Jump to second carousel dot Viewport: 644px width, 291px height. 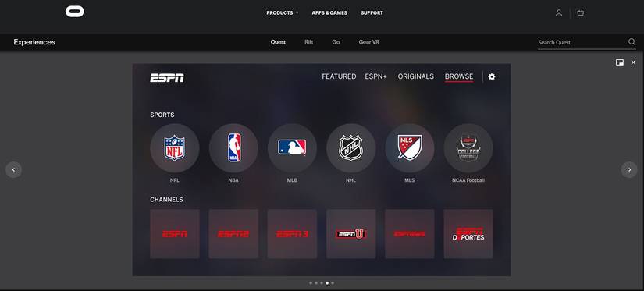[x=316, y=282]
